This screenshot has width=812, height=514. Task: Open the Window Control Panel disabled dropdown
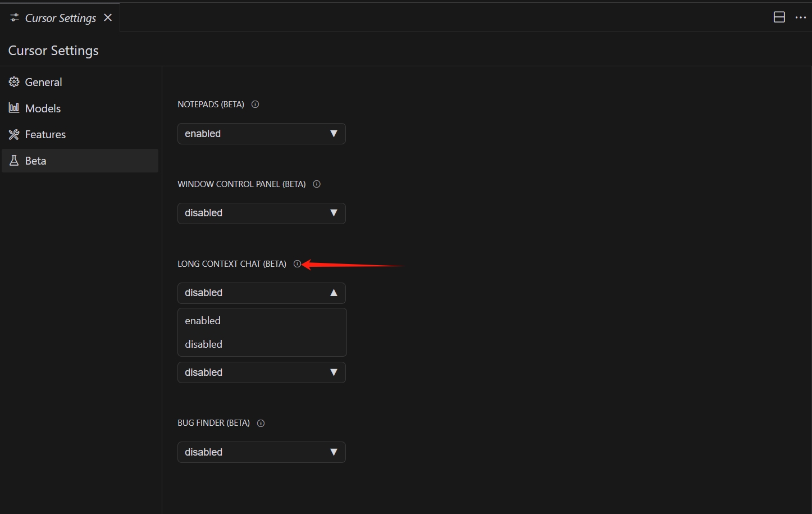(x=262, y=213)
